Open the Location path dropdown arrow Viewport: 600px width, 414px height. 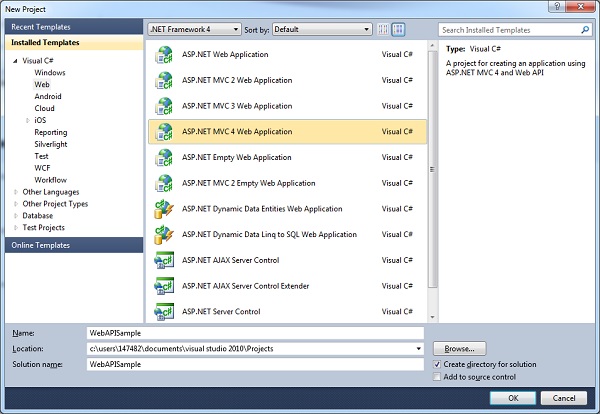[x=418, y=349]
